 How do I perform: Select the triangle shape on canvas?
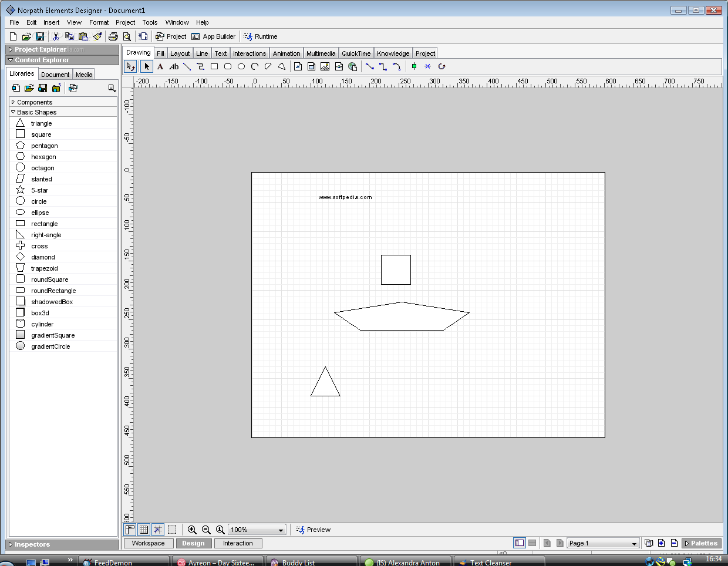tap(325, 385)
